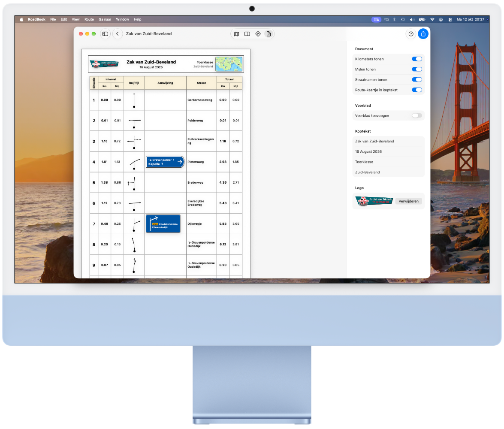The height and width of the screenshot is (429, 504).
Task: Open the Edit menu
Action: tap(63, 19)
